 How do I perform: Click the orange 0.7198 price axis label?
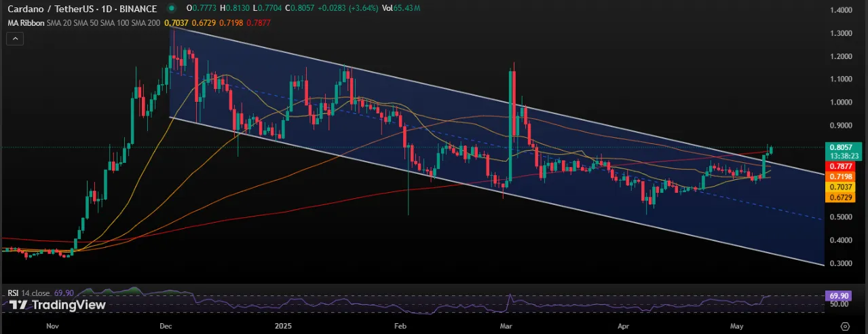842,176
